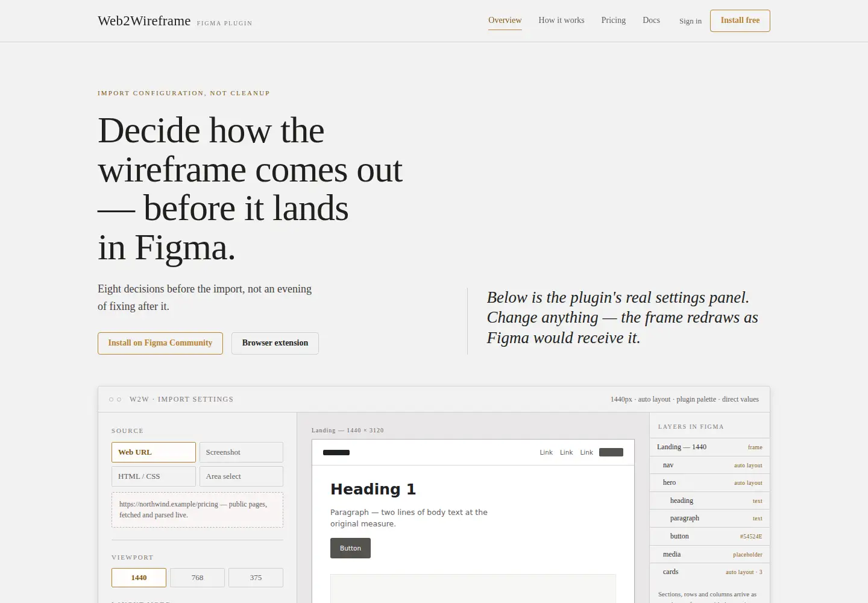The width and height of the screenshot is (868, 603).
Task: Click the media placeholder block in preview
Action: [473, 589]
